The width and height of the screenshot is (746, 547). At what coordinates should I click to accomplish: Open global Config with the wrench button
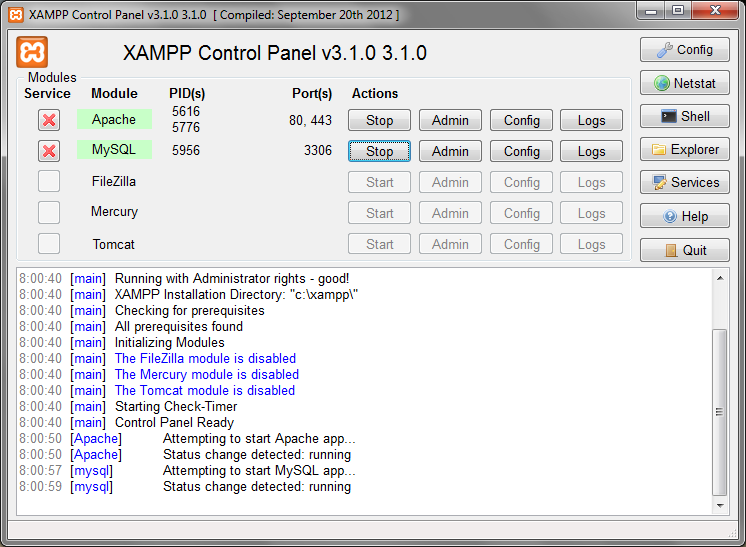(684, 50)
